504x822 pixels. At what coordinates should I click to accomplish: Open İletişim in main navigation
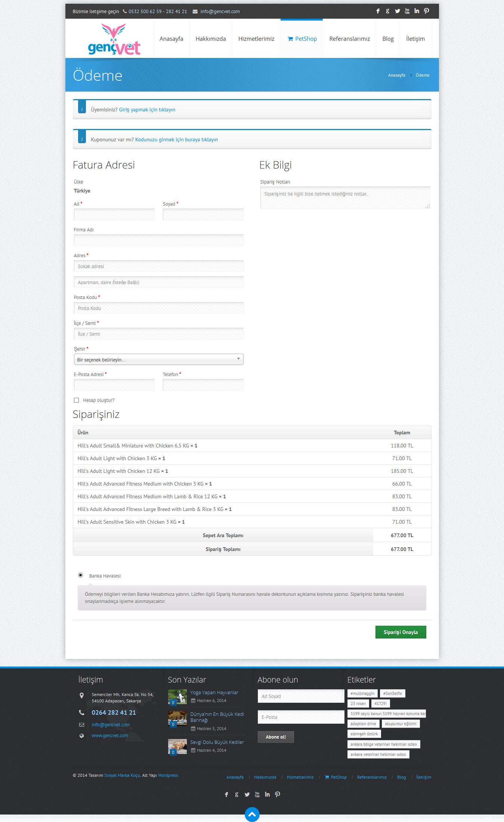[415, 39]
